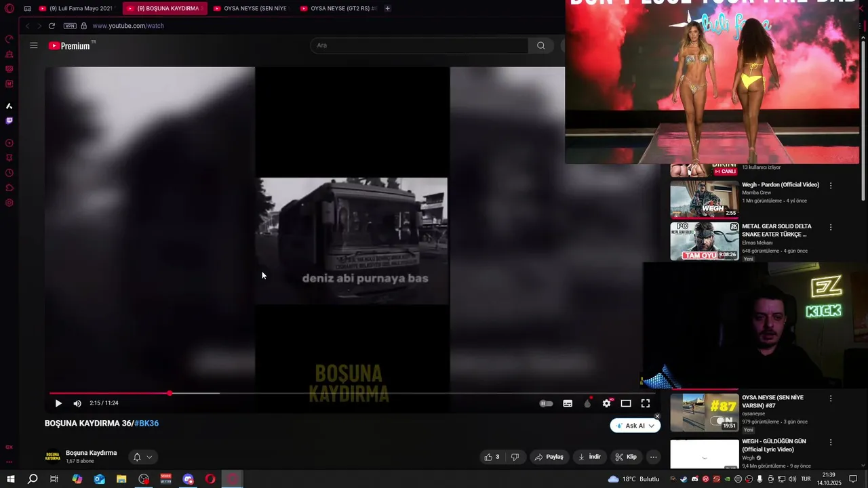
Task: Play the video
Action: pos(58,403)
